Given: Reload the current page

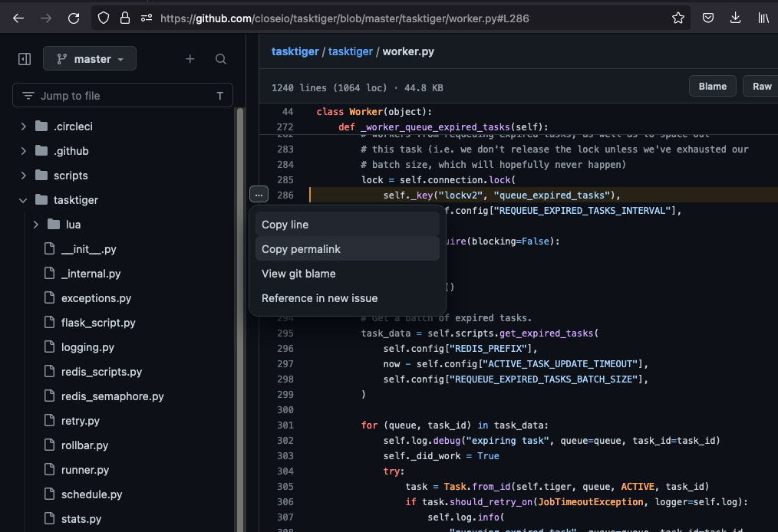Looking at the screenshot, I should 74,18.
